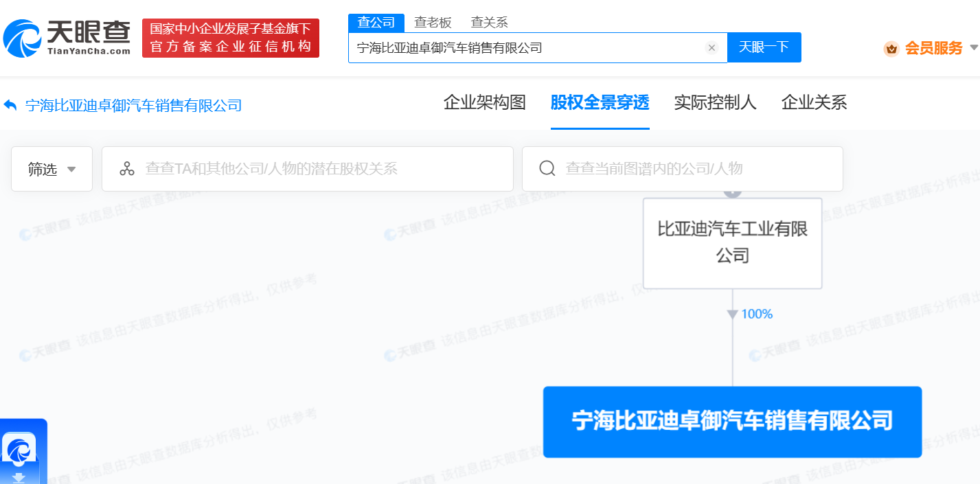980x484 pixels.
Task: Click the VIP crown icon
Action: click(x=891, y=49)
